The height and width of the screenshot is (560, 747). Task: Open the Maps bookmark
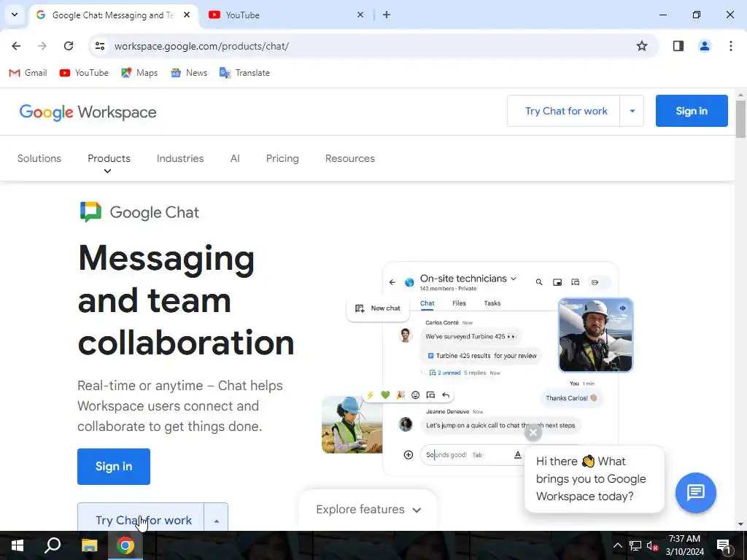click(139, 73)
